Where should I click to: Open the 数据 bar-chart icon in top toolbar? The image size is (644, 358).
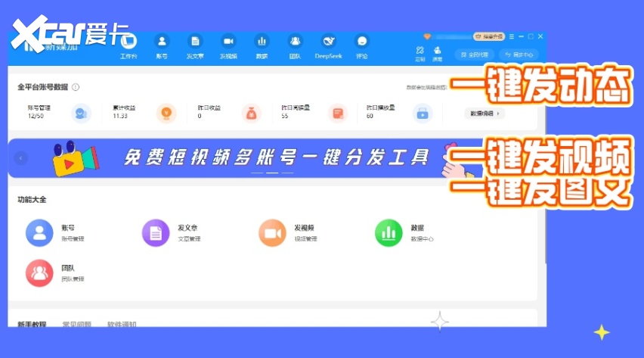[262, 42]
